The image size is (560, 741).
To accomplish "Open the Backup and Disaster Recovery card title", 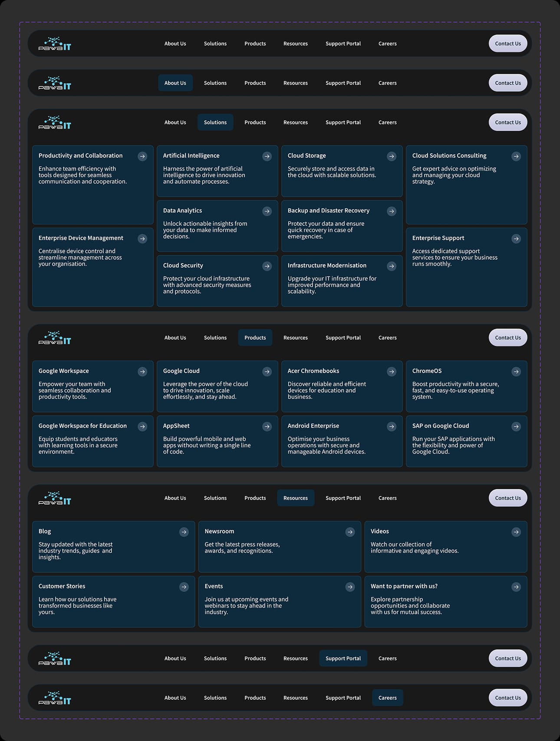I will (328, 211).
